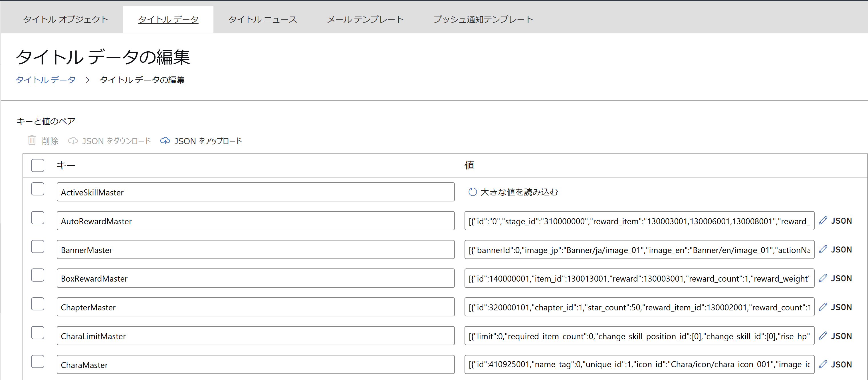Click the JSON をダウンロード cloud download icon

(x=73, y=141)
